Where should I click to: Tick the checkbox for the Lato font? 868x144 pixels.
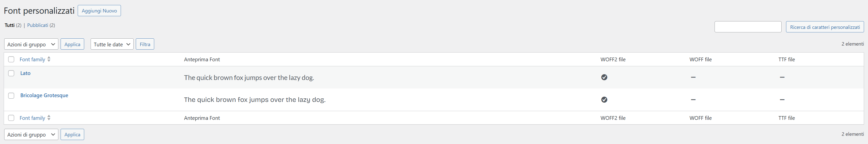click(11, 73)
